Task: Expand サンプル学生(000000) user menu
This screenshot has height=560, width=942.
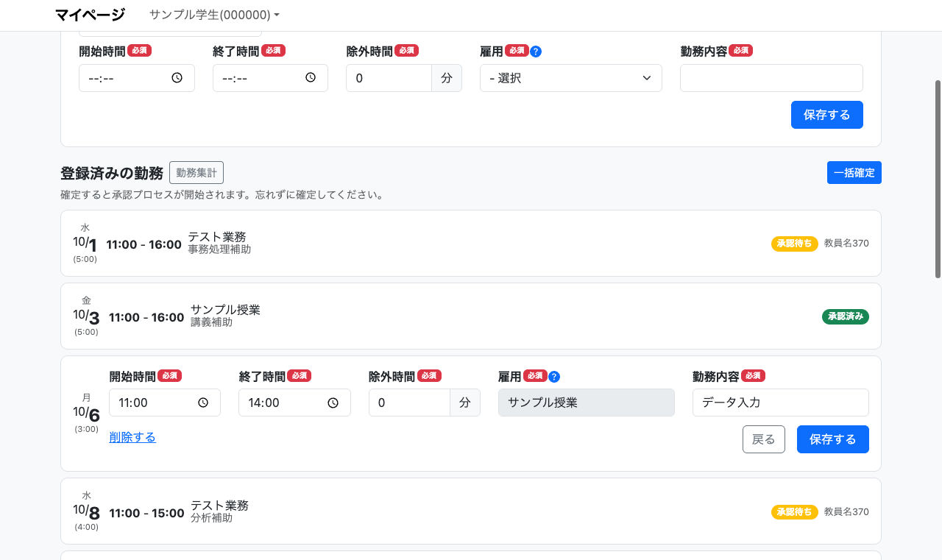Action: pyautogui.click(x=214, y=15)
